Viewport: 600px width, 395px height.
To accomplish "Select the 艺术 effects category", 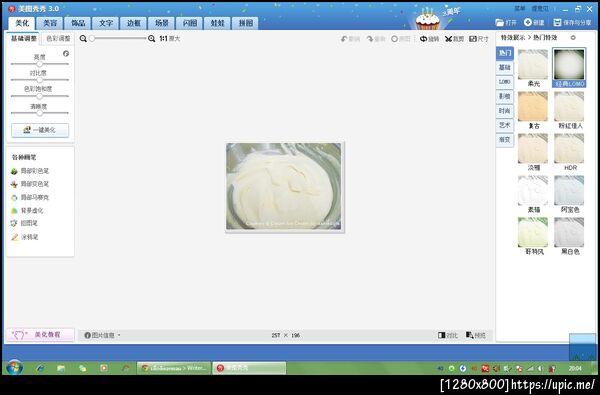I will point(505,125).
